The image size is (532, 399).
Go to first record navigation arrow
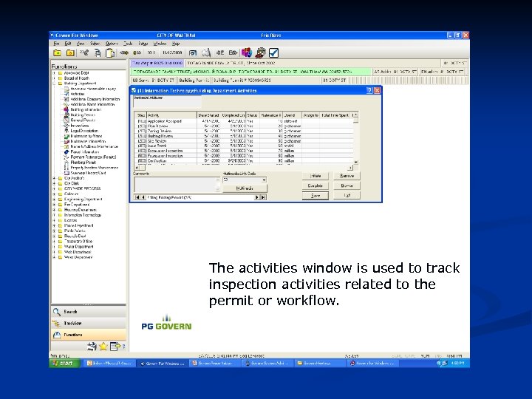[137, 197]
